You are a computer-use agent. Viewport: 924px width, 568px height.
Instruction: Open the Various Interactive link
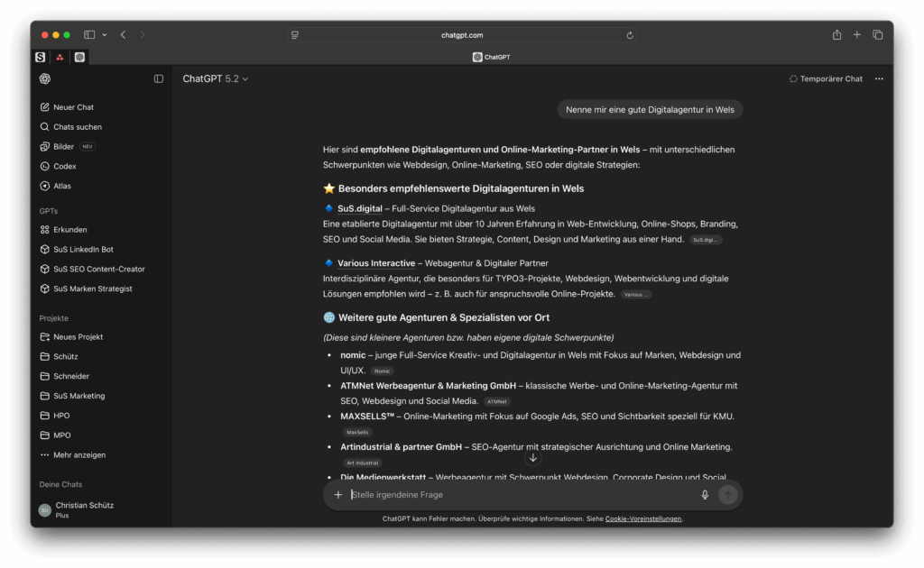[376, 263]
